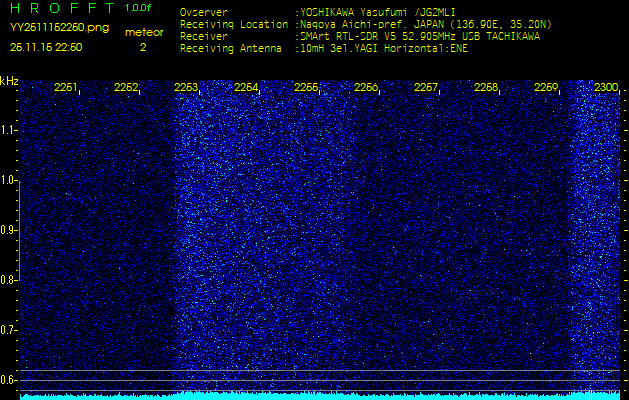Screen dimensions: 629x400
Task: Click the 'Receiver' field label
Action: click(x=204, y=37)
